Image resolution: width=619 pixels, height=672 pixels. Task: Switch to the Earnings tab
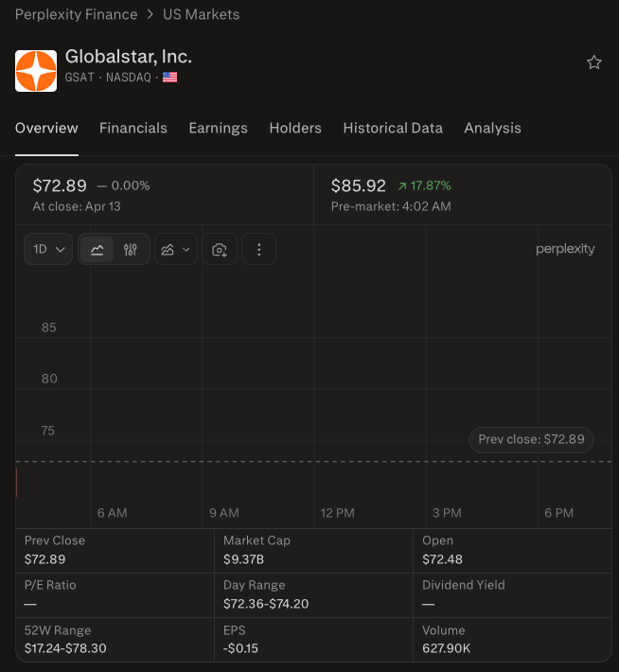(219, 128)
